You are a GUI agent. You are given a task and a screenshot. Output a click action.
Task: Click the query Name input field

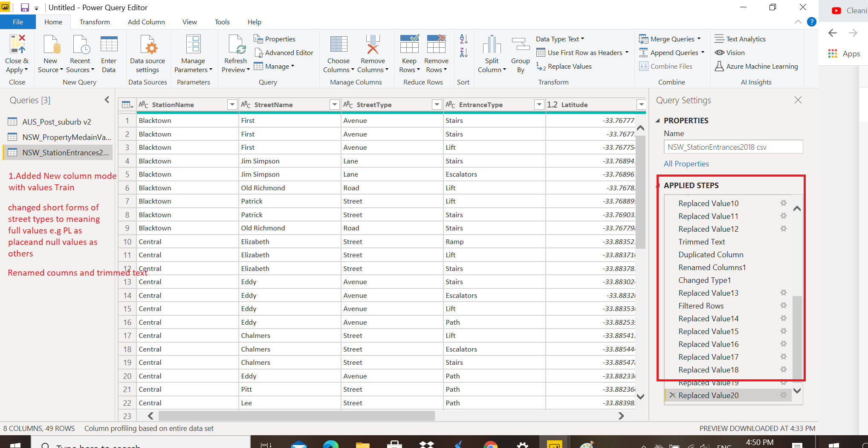(733, 147)
